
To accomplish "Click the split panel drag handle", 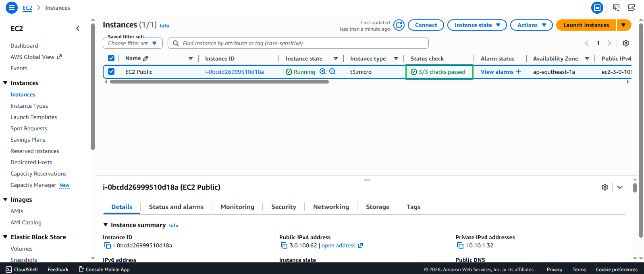I will 367,180.
